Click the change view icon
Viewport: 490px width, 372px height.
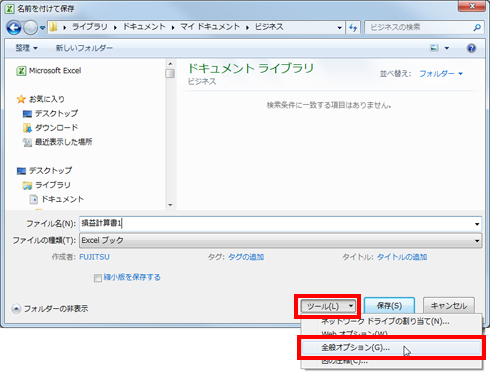coord(434,48)
